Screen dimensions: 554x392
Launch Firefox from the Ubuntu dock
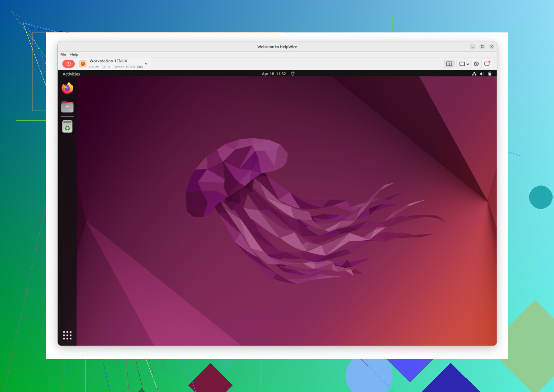tap(67, 88)
